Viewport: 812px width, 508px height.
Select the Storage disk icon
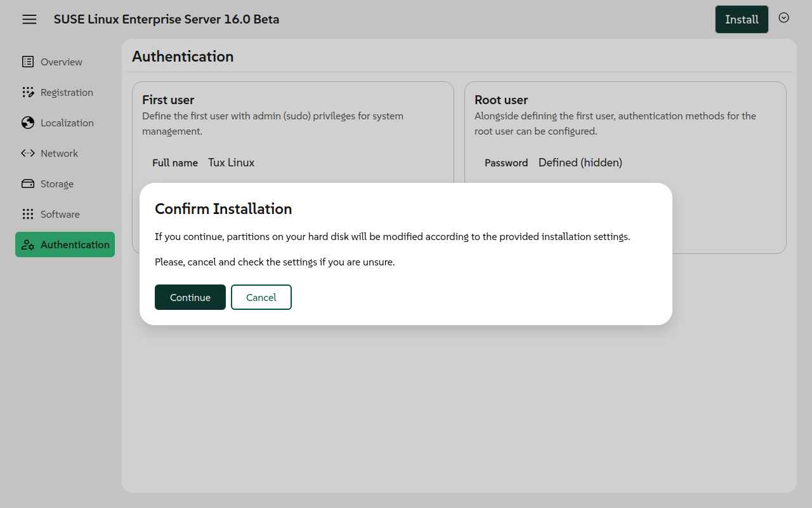click(x=27, y=184)
